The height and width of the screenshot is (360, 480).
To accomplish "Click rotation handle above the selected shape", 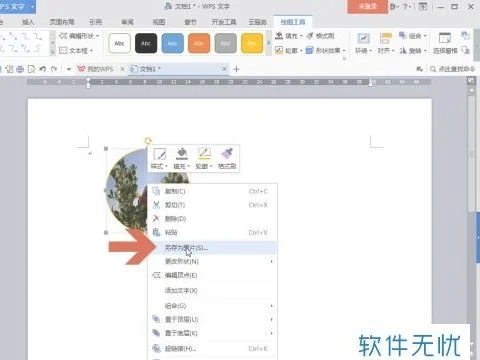I will tap(148, 141).
